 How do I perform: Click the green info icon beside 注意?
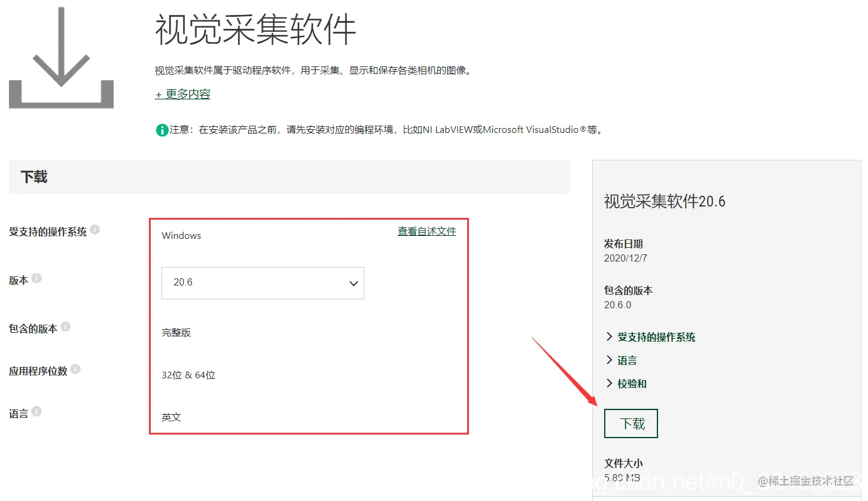pyautogui.click(x=162, y=130)
